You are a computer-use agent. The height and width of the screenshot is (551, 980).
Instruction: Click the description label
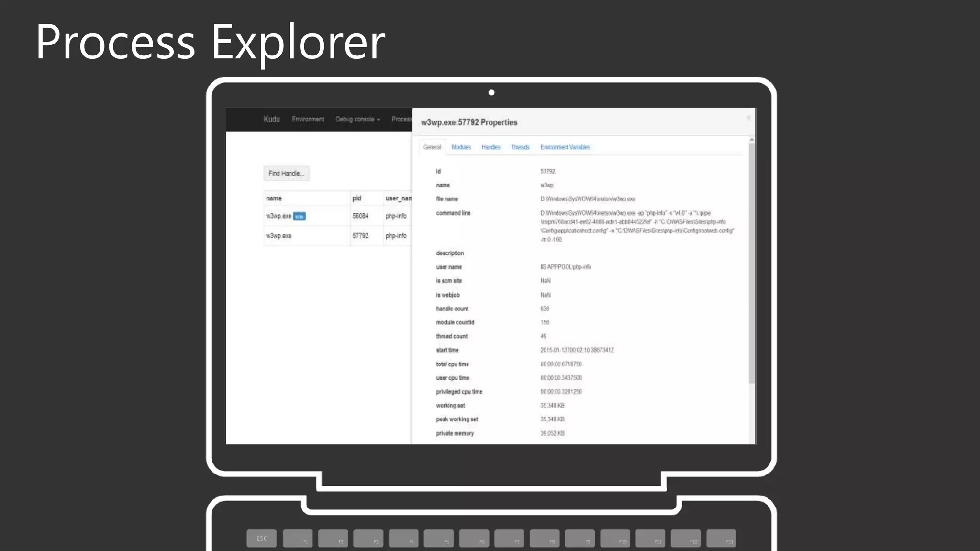(449, 253)
